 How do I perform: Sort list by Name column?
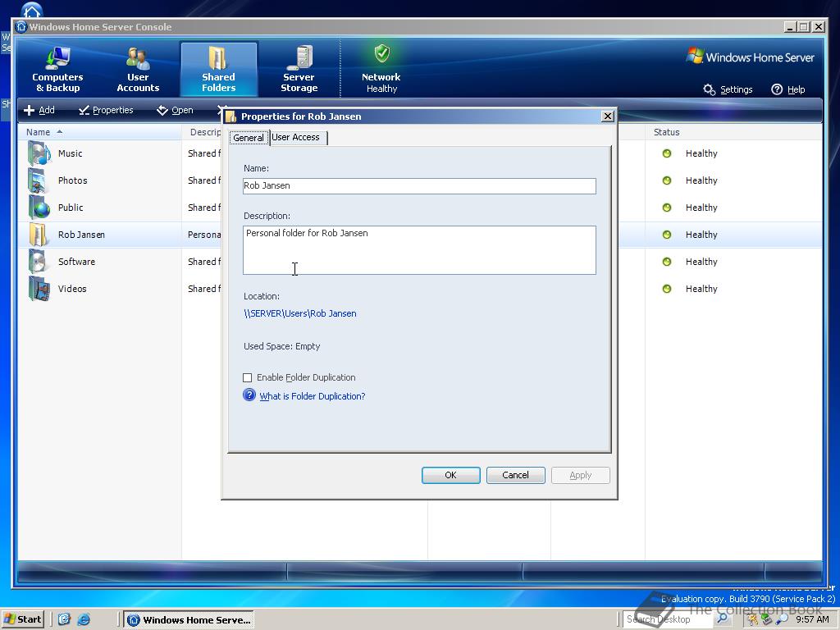point(100,132)
